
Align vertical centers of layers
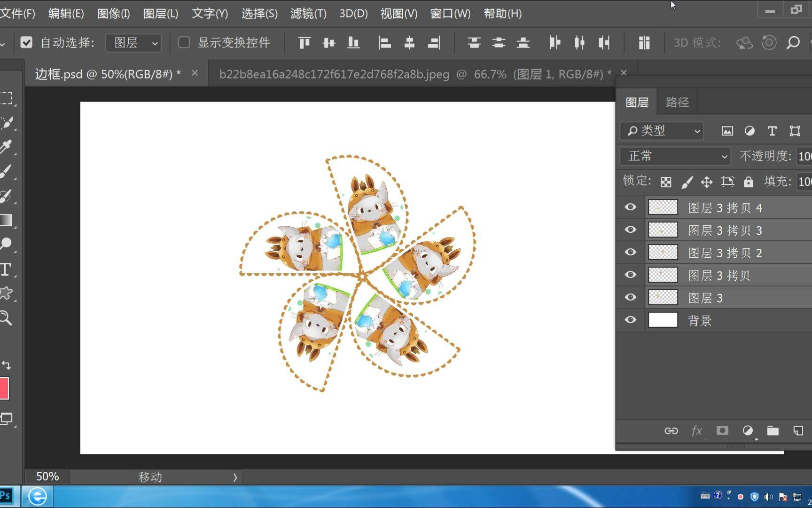(x=329, y=43)
